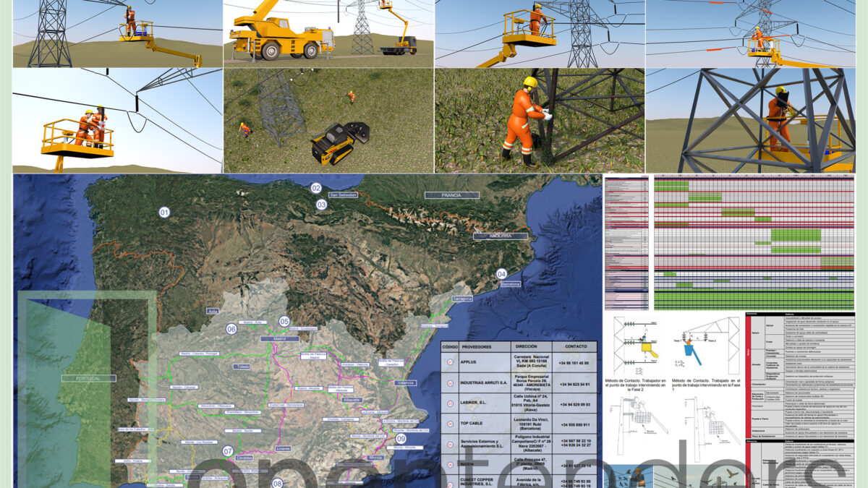Select the Avila map label
Screen dimensions: 868x488
(x=213, y=311)
